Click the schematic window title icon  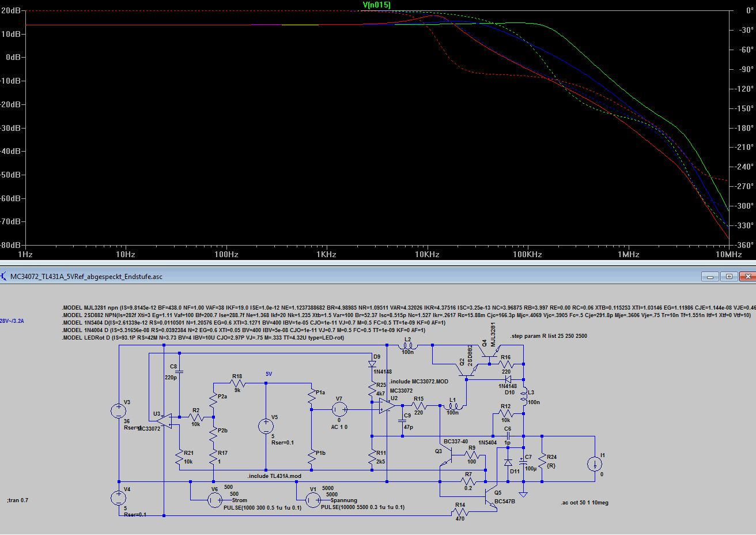point(5,276)
